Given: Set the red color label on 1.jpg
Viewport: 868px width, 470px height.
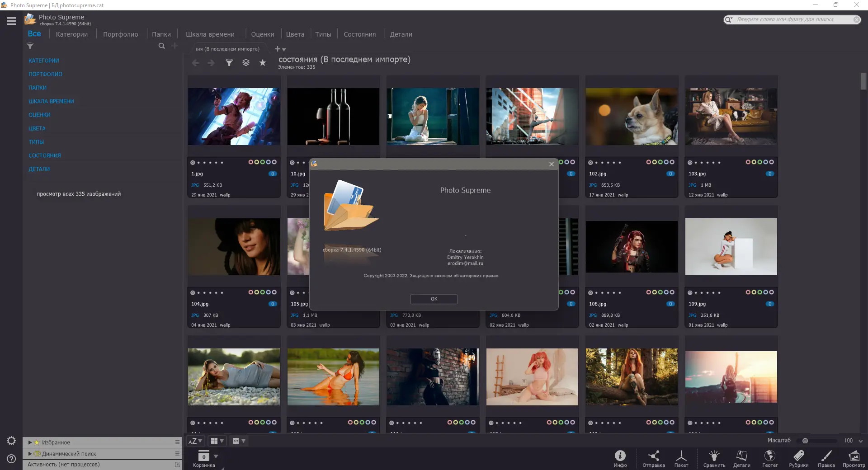Looking at the screenshot, I should 251,162.
